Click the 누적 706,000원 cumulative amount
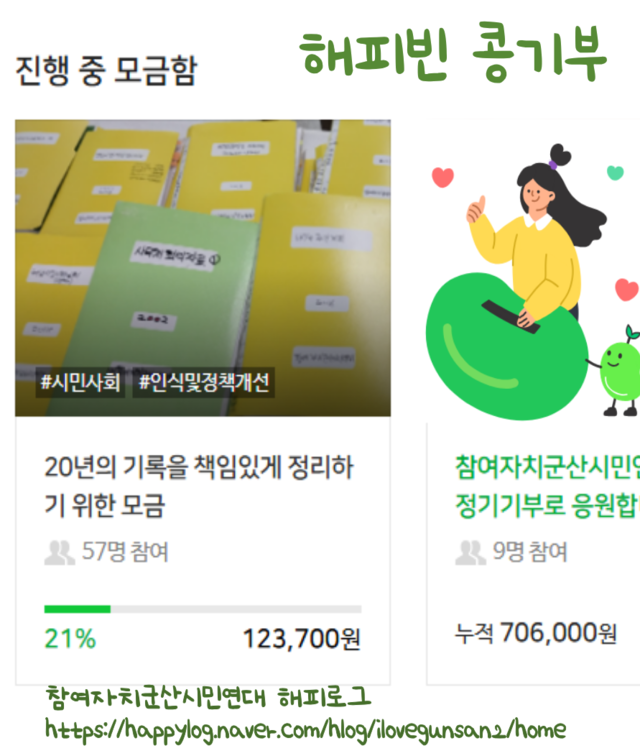Screen dimensions: 640x756 536,633
